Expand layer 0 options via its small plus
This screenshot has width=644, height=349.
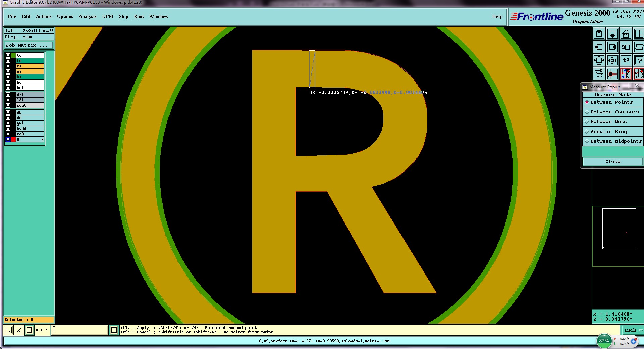click(42, 139)
